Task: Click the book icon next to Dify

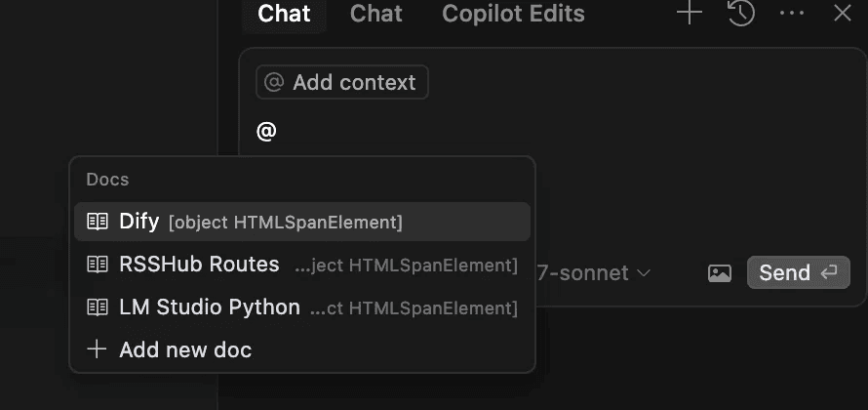Action: coord(98,222)
